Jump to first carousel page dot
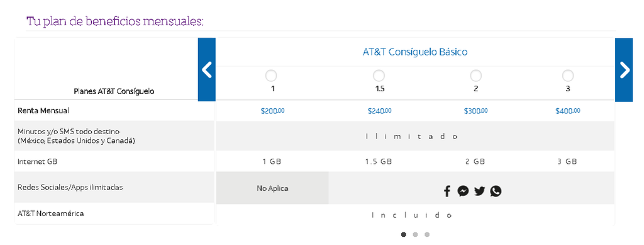This screenshot has height=245, width=644. [x=403, y=235]
